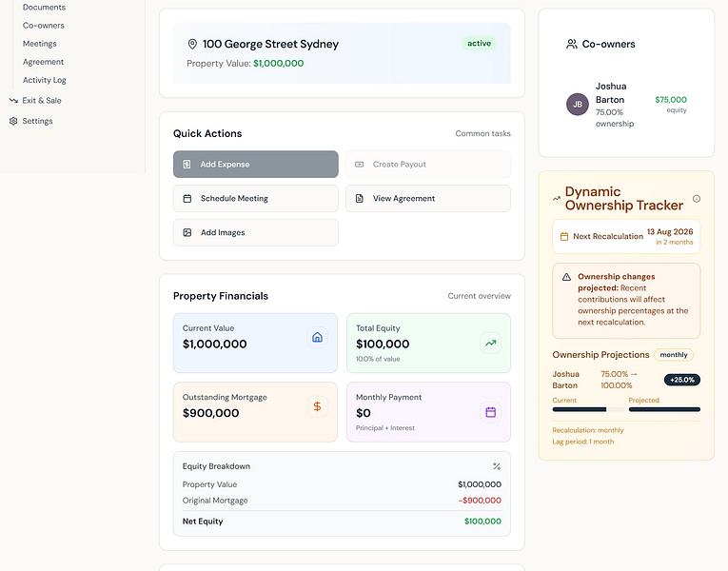The image size is (728, 571).
Task: Click the location pin icon beside the address
Action: tap(192, 44)
